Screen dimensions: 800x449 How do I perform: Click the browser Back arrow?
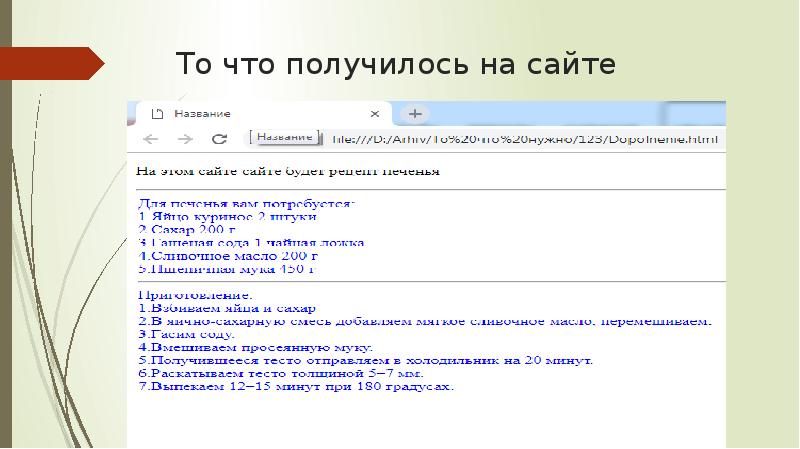coord(150,139)
